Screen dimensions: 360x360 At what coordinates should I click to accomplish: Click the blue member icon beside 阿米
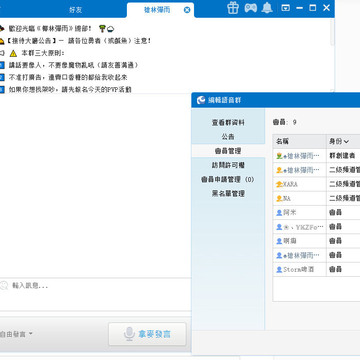tap(279, 213)
